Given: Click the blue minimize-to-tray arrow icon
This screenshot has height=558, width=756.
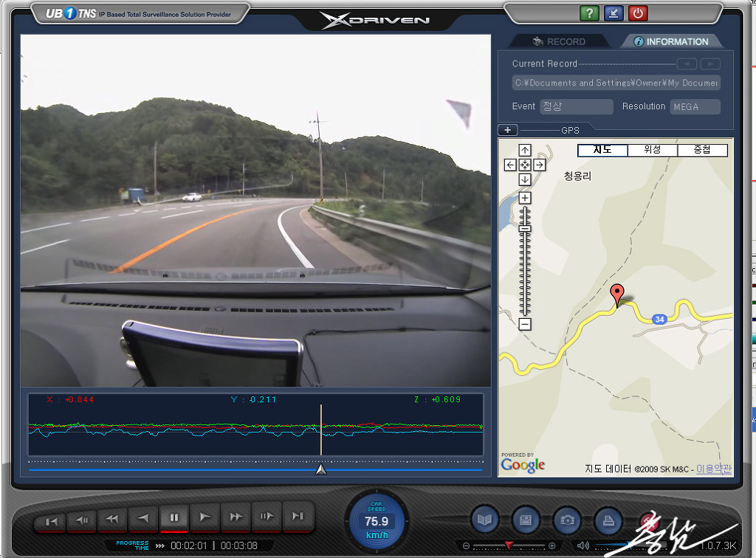Looking at the screenshot, I should point(614,13).
